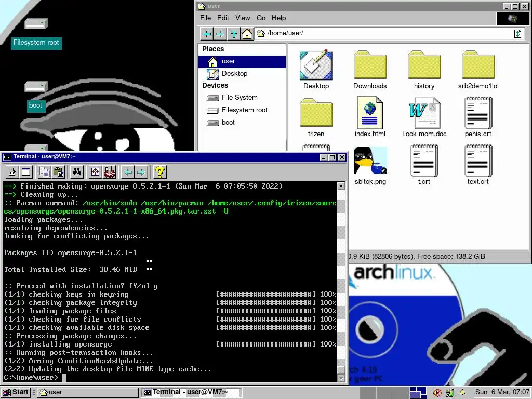Click the Paste icon in Terminal toolbar

[59, 172]
